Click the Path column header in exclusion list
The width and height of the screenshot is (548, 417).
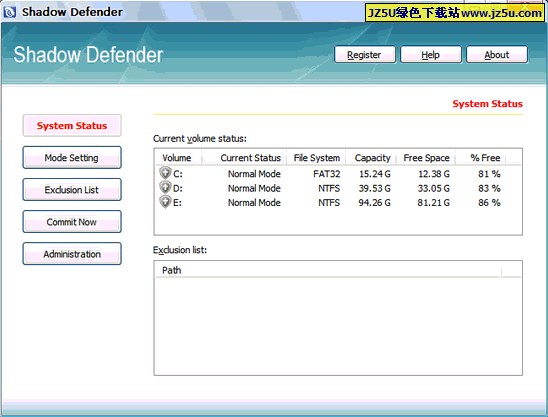tap(329, 271)
